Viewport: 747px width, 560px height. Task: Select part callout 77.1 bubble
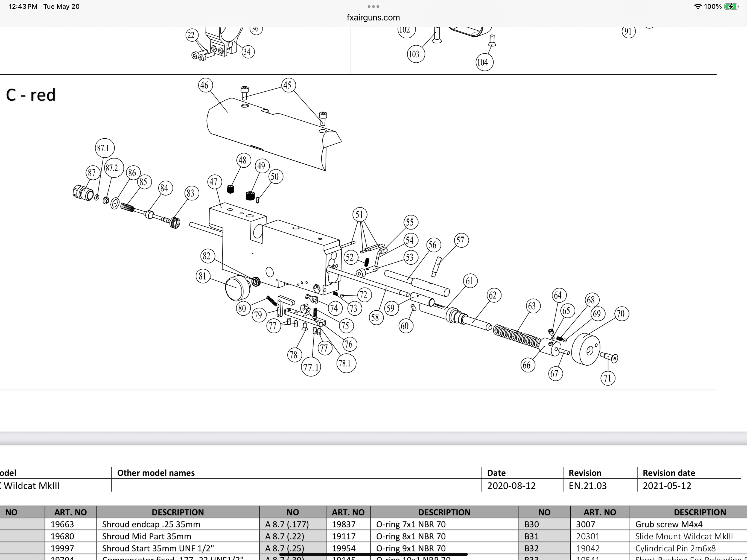pos(311,367)
